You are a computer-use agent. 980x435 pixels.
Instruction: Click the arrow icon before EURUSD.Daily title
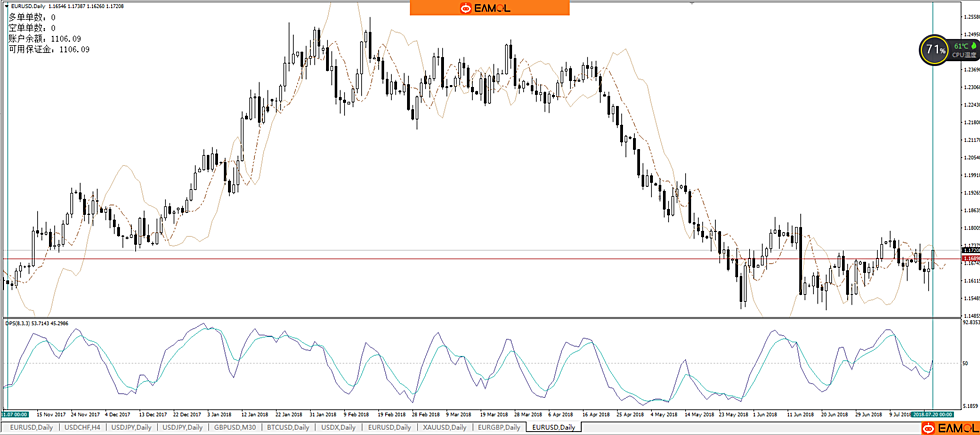click(6, 6)
